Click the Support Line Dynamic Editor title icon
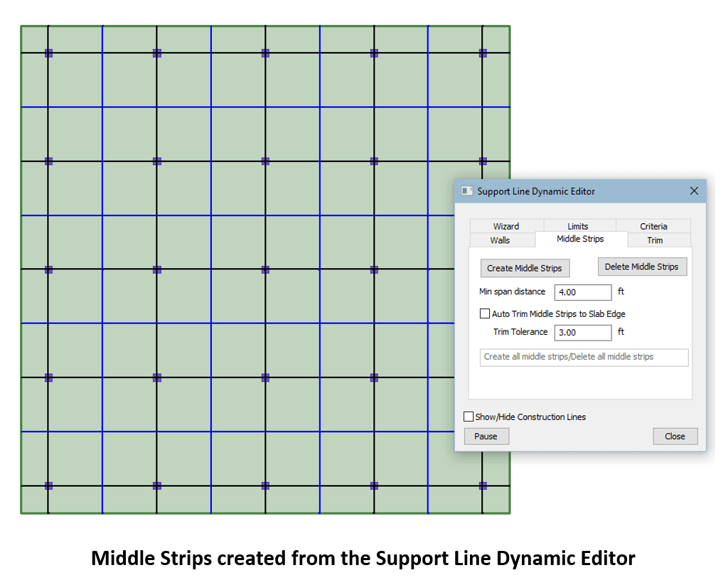 (467, 191)
